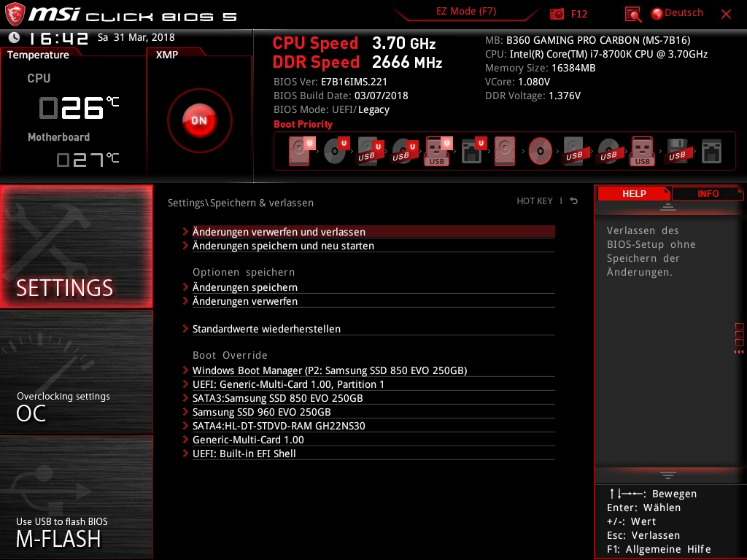Click chevron beside Windows Boot Manager entry
Screen dimensions: 747x560
(x=185, y=370)
